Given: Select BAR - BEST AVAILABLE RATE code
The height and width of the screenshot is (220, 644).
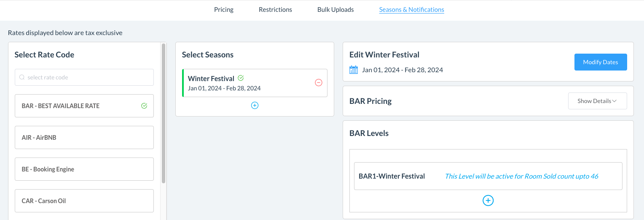Looking at the screenshot, I should coord(76,106).
